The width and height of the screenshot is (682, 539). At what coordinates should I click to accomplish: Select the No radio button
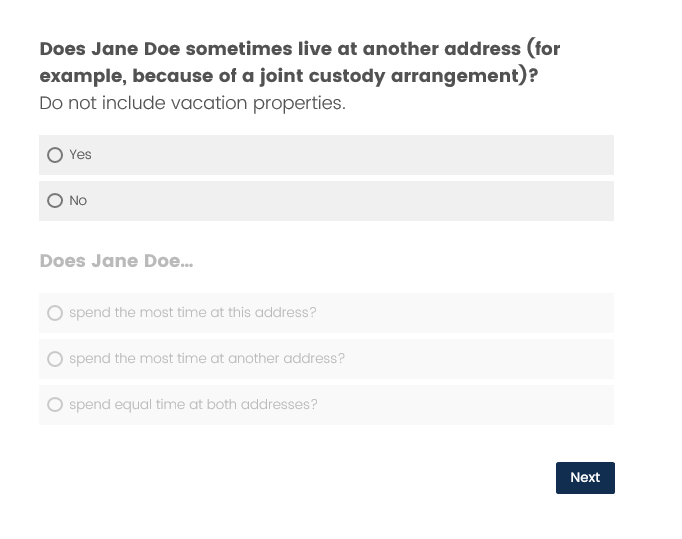tap(55, 201)
